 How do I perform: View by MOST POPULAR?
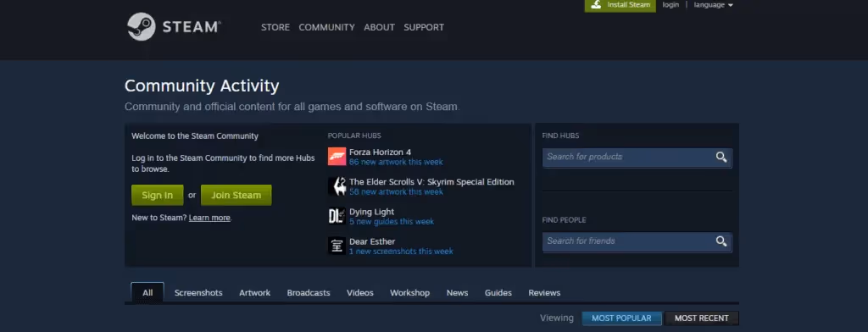coord(621,318)
